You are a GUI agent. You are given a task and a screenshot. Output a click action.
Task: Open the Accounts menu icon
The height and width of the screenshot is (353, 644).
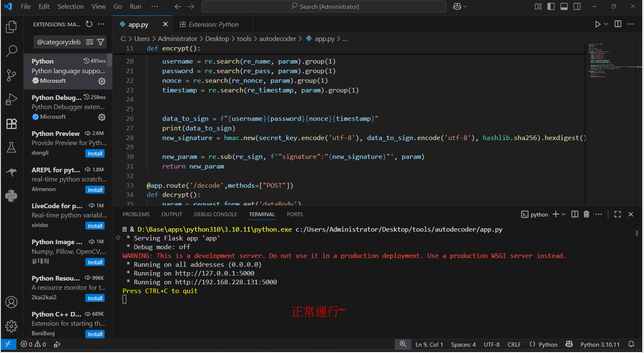(x=11, y=302)
